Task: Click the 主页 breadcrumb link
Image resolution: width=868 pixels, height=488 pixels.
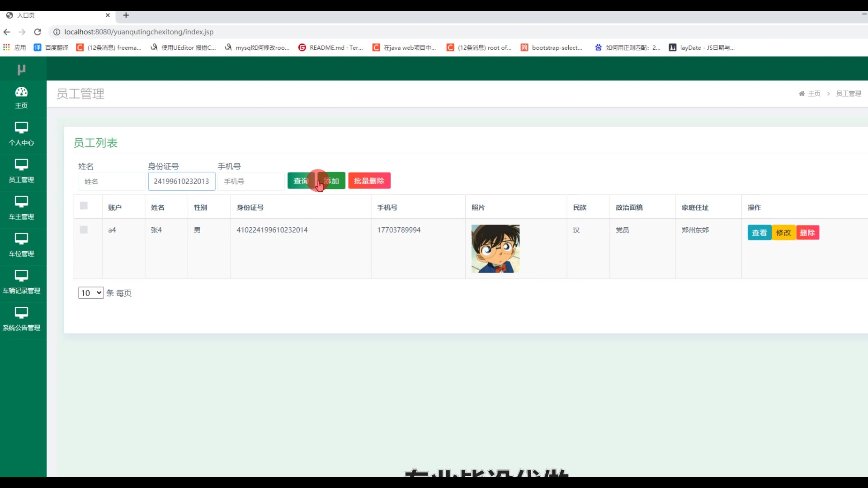Action: tap(814, 94)
